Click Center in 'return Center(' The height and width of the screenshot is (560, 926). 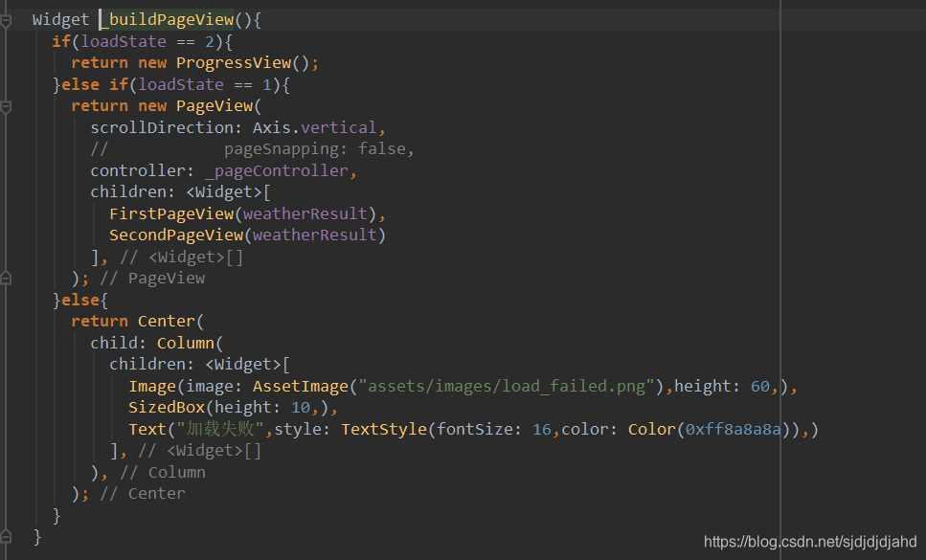tap(166, 322)
